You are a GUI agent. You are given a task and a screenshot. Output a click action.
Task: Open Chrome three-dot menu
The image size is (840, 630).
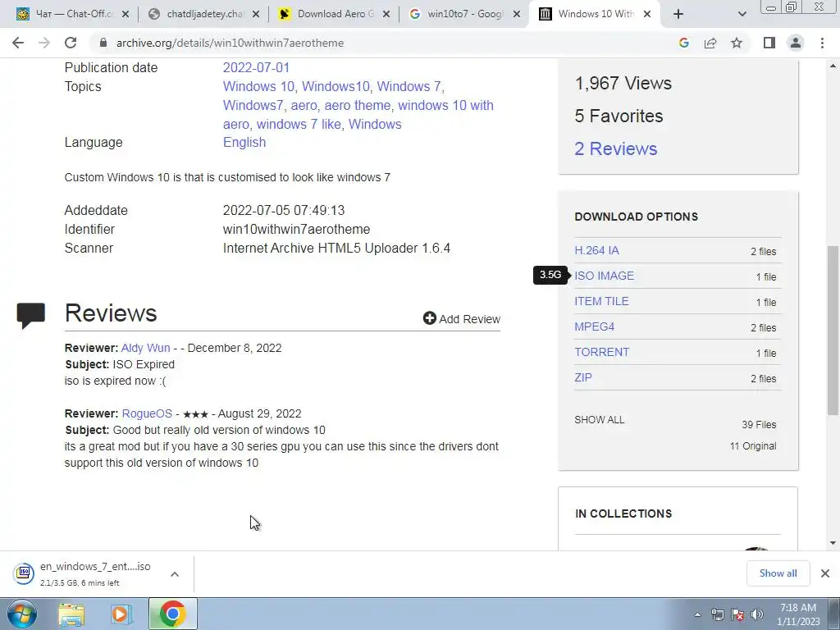click(822, 43)
